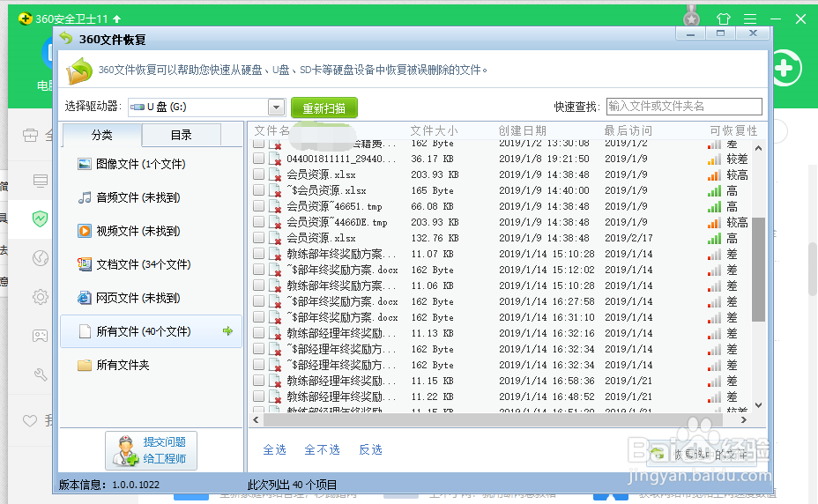Viewport: 818px width, 504px height.
Task: Click the horizontal scrollbar left arrow
Action: click(256, 419)
